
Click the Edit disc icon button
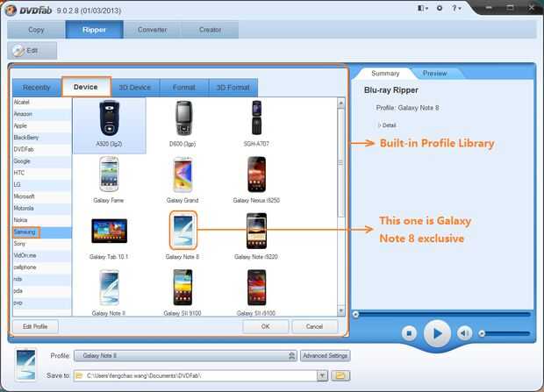[x=32, y=51]
